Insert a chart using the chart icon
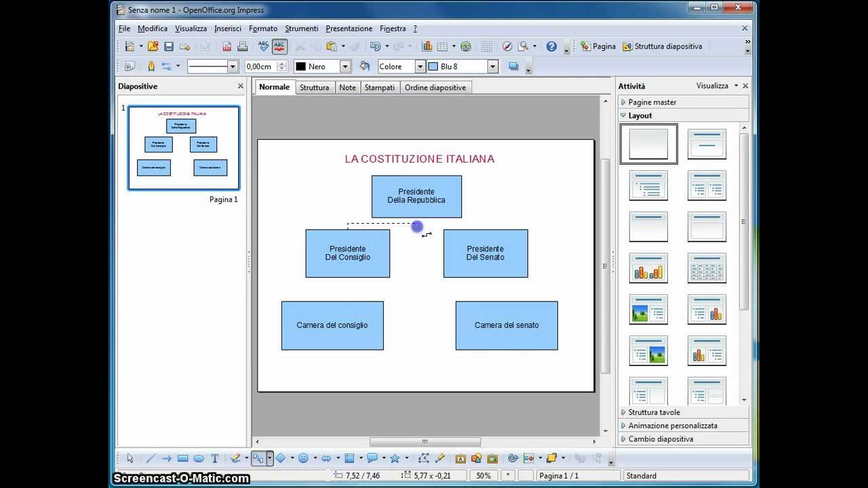868x488 pixels. tap(427, 46)
